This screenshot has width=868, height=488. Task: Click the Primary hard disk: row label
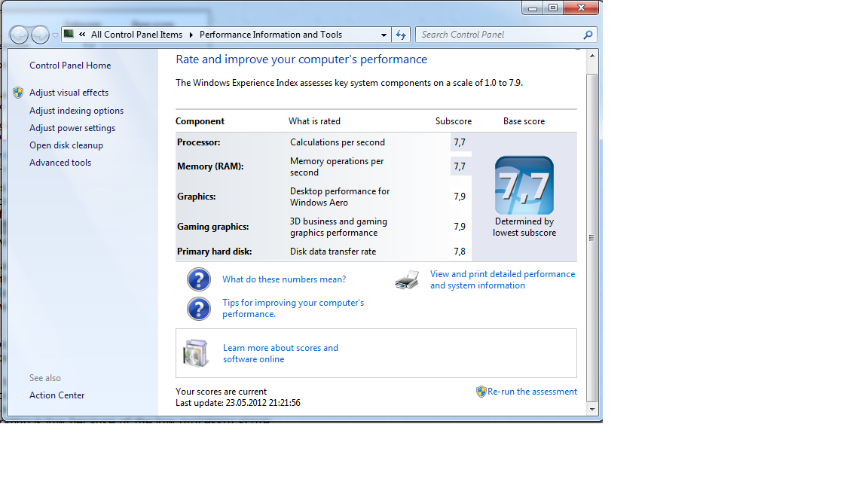tap(214, 252)
